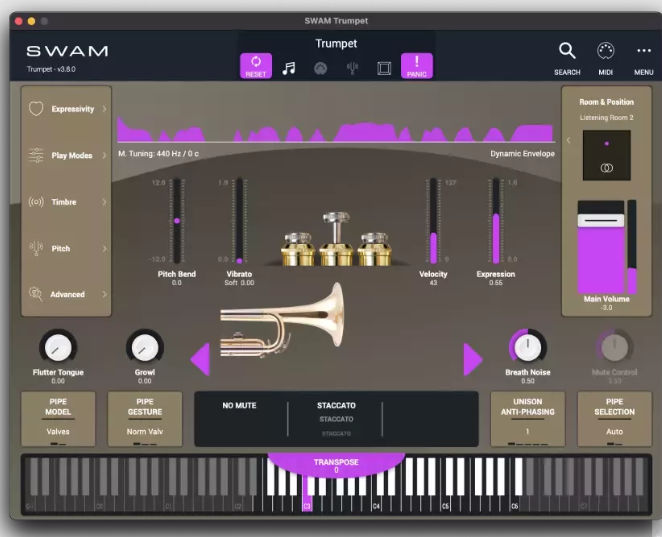Click the Growl knob
This screenshot has height=537, width=662.
pyautogui.click(x=145, y=348)
